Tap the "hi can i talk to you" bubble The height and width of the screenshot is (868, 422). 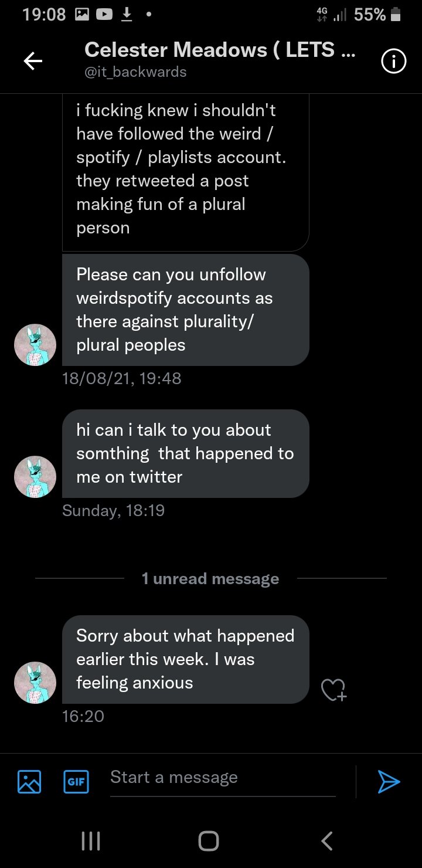185,453
